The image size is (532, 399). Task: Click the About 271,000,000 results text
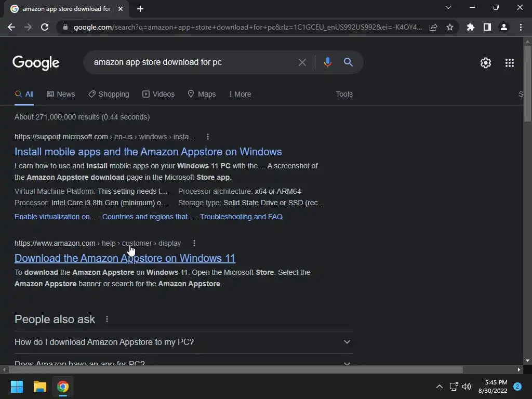click(x=82, y=117)
